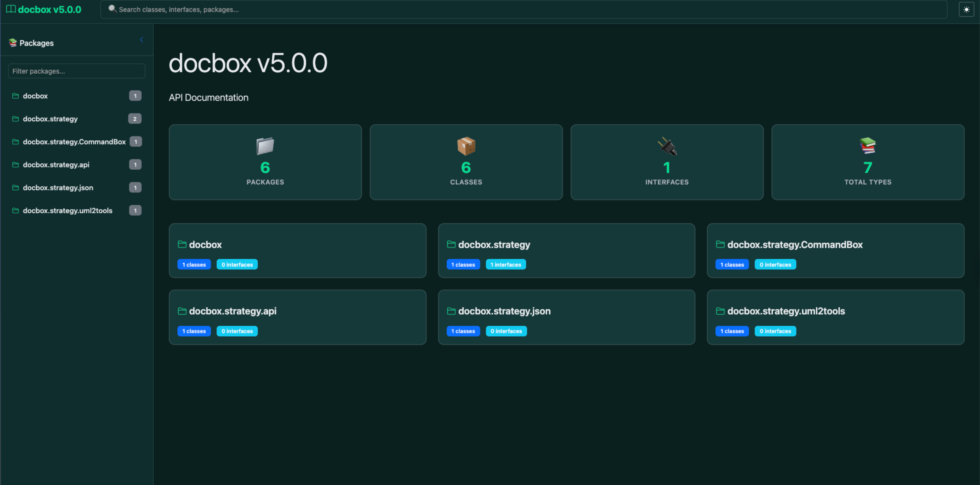Image resolution: width=980 pixels, height=485 pixels.
Task: Click the search magnifier icon
Action: coord(112,9)
